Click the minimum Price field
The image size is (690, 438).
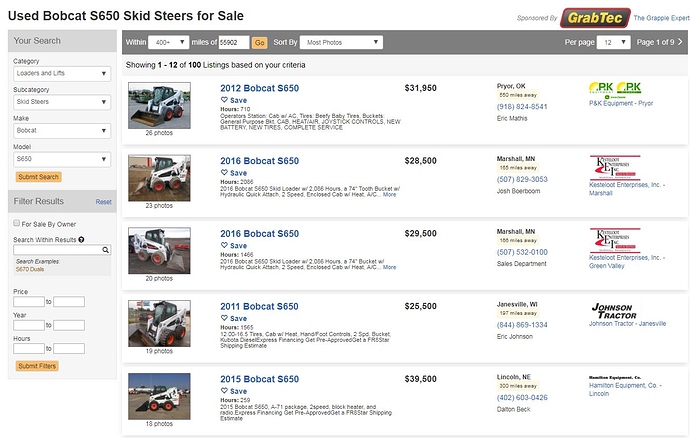[x=29, y=302]
